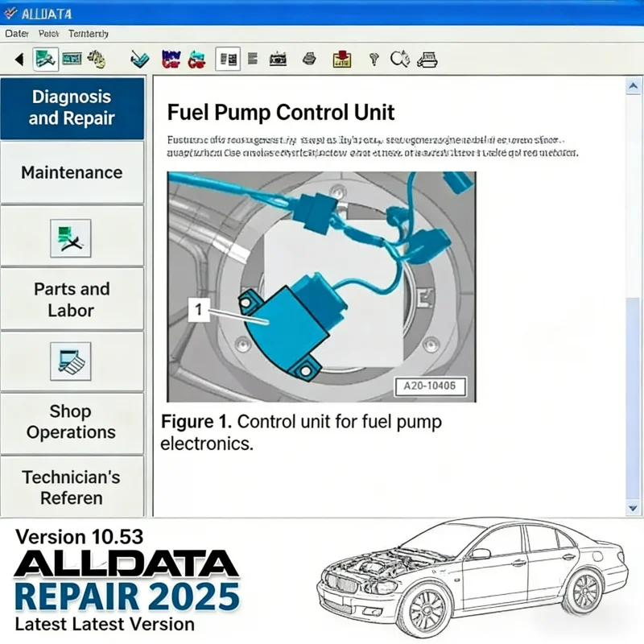Open the Parts and Labor section

click(72, 299)
